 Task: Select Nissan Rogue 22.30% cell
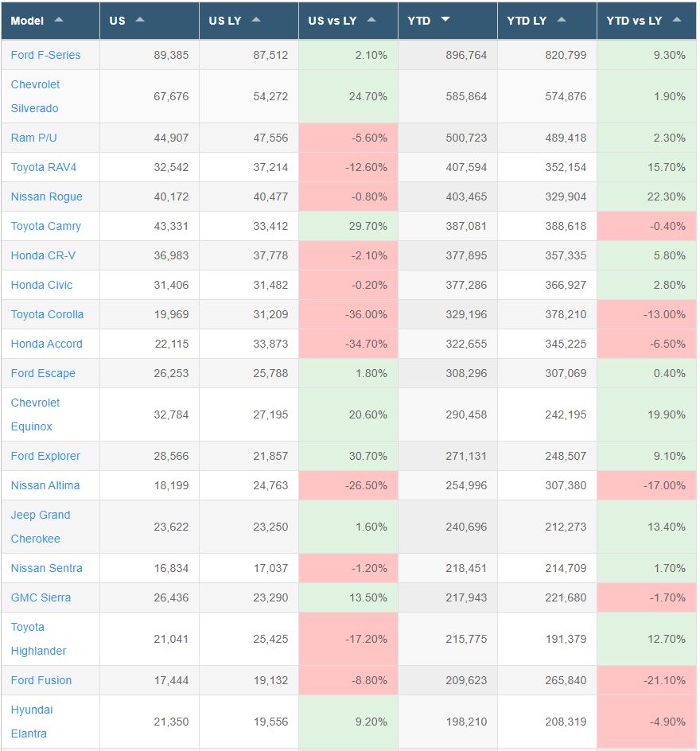pyautogui.click(x=647, y=197)
